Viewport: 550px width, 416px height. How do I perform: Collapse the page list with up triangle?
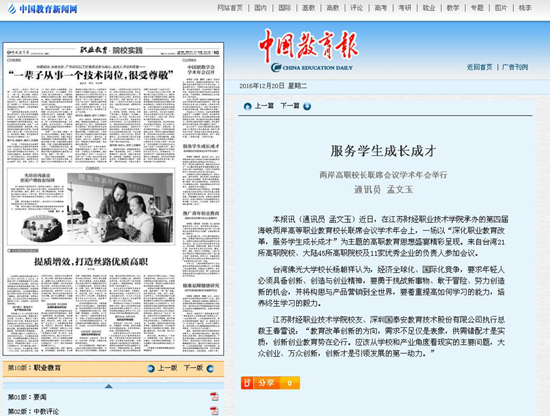(x=109, y=386)
